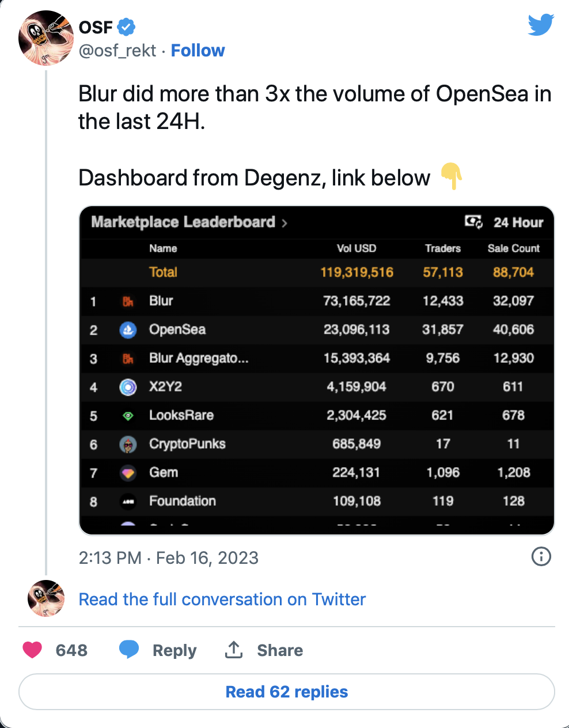Click the LooksRare eye icon
Image resolution: width=569 pixels, height=728 pixels.
tap(128, 416)
